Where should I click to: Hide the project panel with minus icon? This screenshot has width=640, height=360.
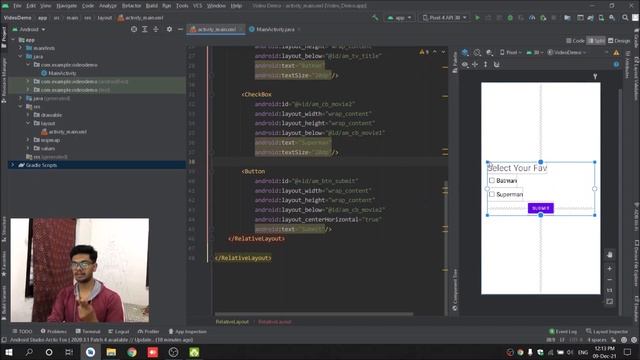(x=180, y=29)
